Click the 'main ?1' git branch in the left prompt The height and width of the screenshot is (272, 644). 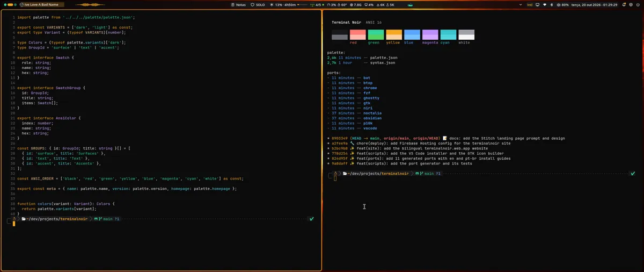(x=111, y=219)
